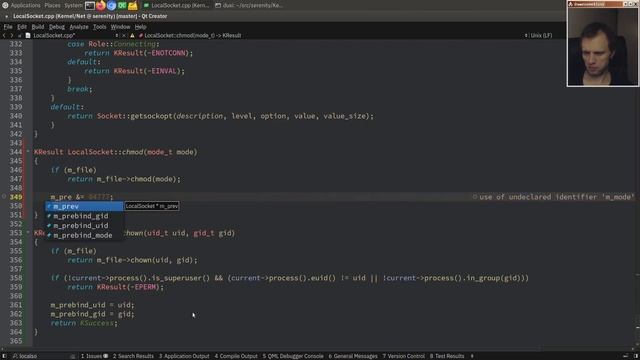The image size is (640, 360).
Task: Click the webcam video preview
Action: coord(602,46)
